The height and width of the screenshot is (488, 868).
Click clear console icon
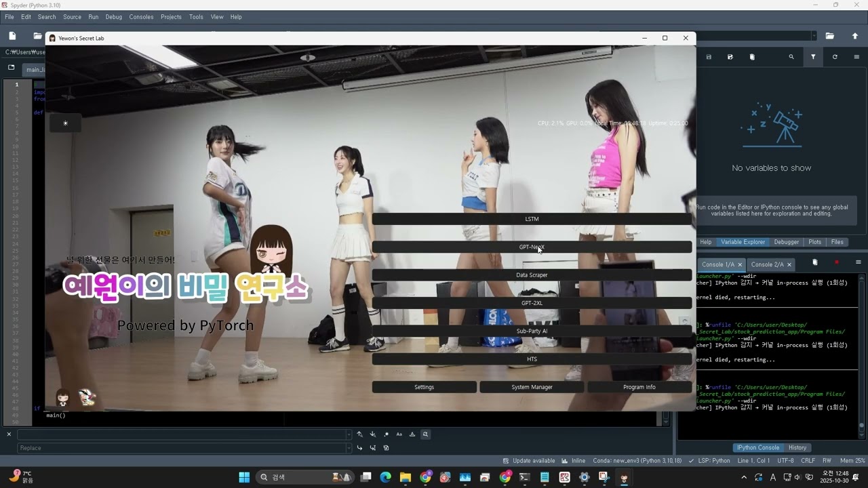[x=815, y=262]
